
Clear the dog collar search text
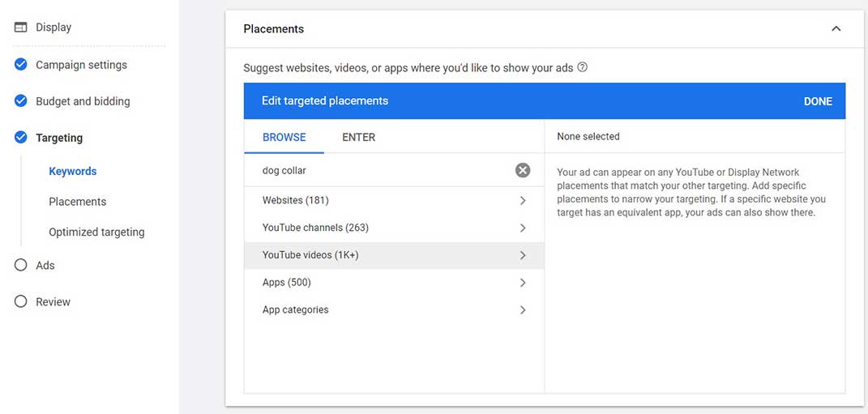tap(523, 170)
